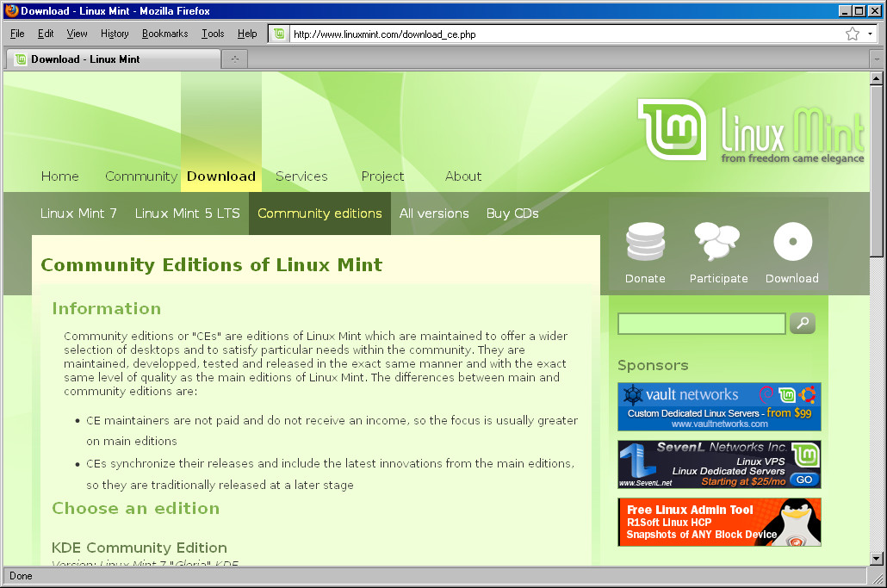Click the Information section heading
The image size is (887, 588).
click(x=106, y=308)
